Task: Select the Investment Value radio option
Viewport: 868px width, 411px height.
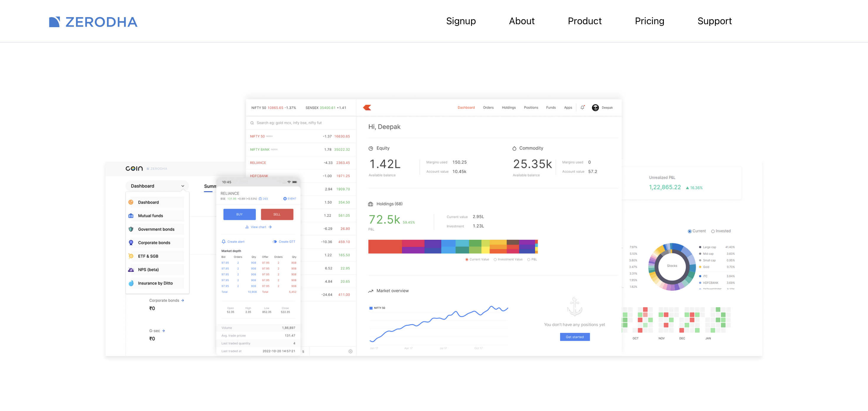Action: 495,260
